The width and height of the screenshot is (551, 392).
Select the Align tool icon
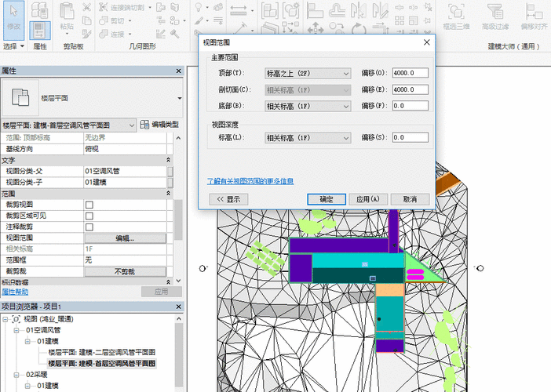(315, 10)
